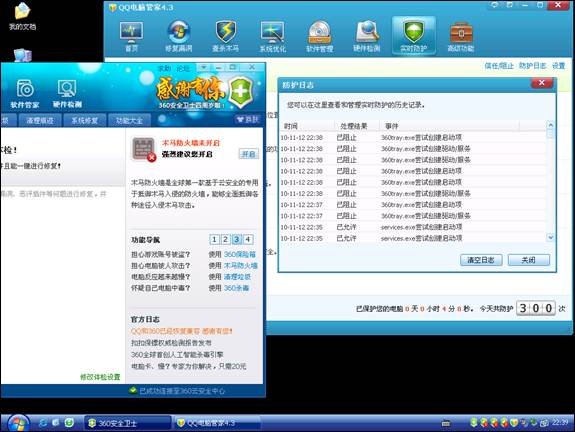Select 实时防护 real-time protection icon
Screen dimensions: 575x432
(414, 36)
